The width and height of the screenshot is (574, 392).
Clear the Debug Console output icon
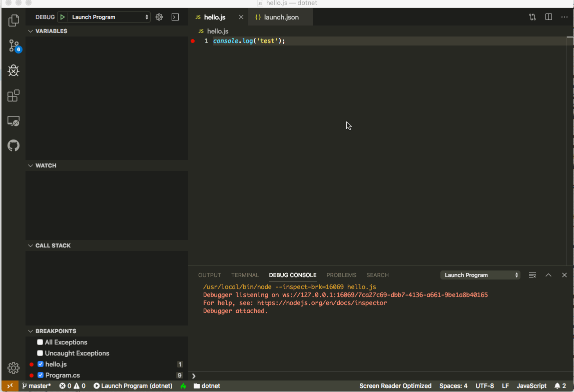coord(532,274)
